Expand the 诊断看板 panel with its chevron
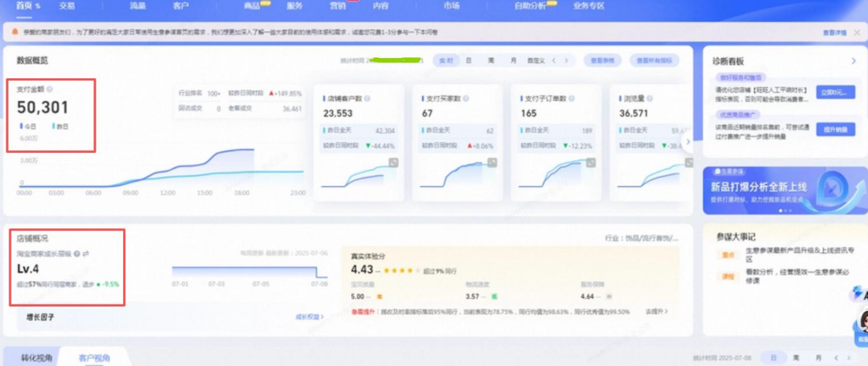Viewport: 868px width, 366px height. point(854,61)
